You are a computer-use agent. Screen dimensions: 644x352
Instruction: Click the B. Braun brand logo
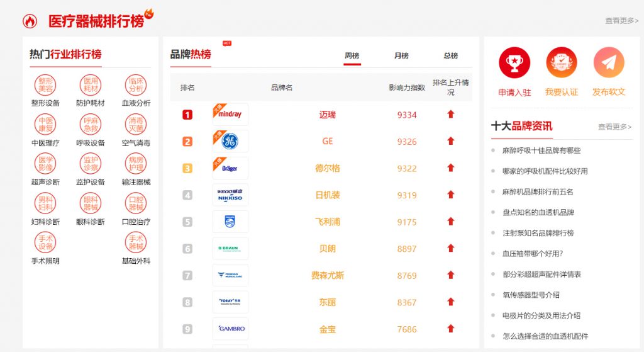coord(230,248)
